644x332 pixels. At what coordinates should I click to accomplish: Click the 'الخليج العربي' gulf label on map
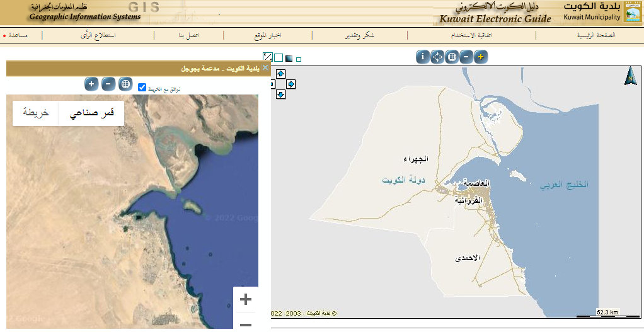564,185
